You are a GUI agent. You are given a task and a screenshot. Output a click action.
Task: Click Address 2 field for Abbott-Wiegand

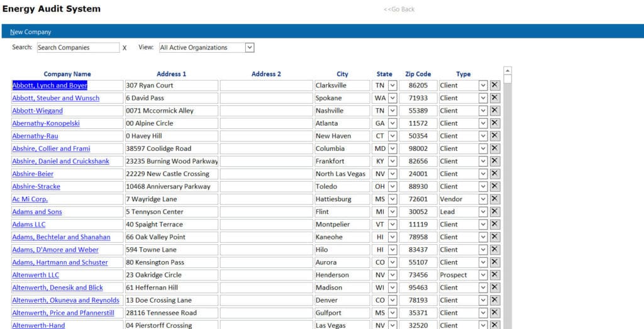[x=267, y=111]
